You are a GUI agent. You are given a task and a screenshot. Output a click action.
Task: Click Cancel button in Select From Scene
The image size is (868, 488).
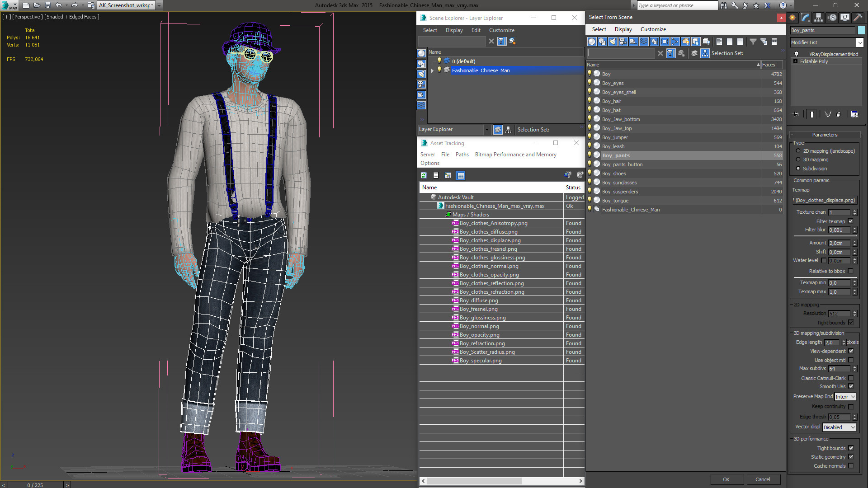(x=763, y=479)
